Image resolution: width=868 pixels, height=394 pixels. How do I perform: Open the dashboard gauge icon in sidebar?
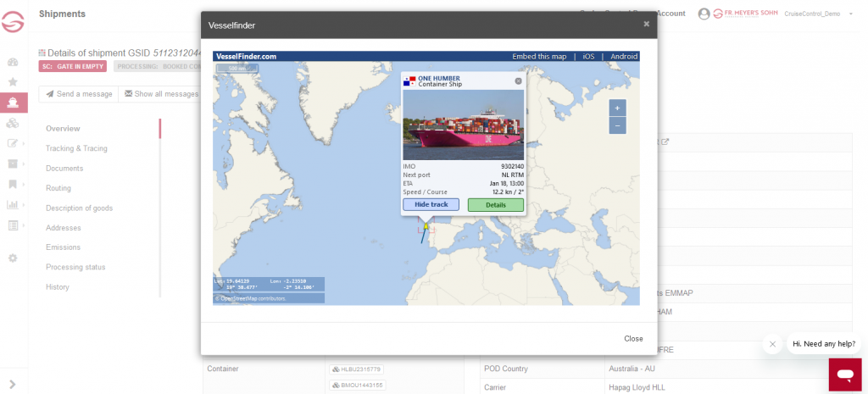coord(13,62)
